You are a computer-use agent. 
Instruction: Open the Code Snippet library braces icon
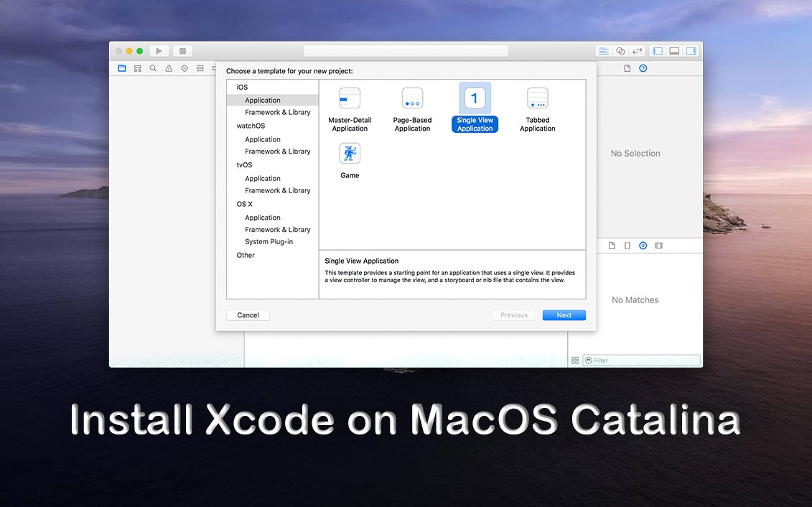(x=627, y=246)
